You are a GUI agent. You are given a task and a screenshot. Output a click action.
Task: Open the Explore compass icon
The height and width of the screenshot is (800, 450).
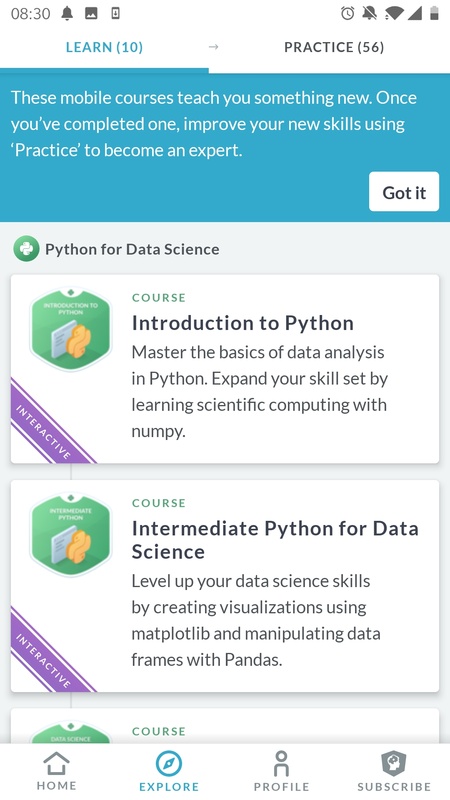169,764
